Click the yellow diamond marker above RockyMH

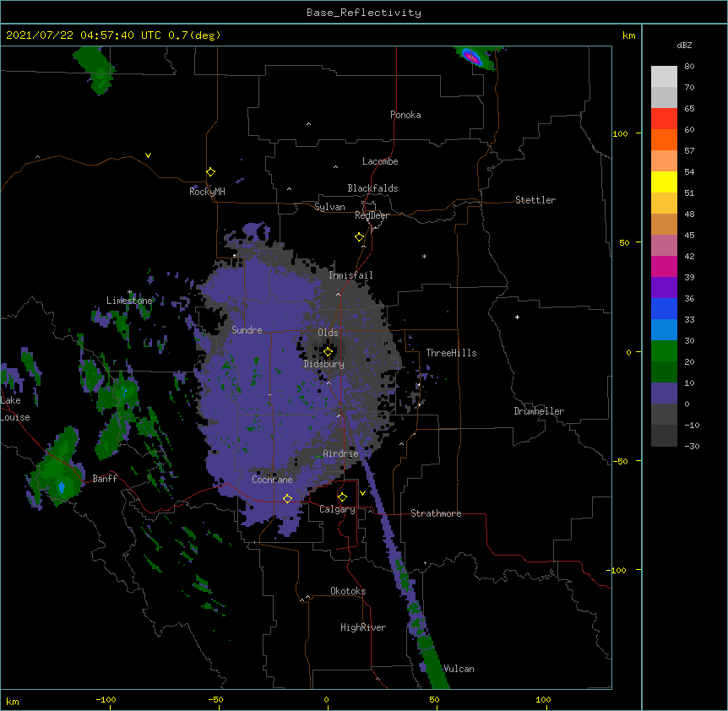211,172
